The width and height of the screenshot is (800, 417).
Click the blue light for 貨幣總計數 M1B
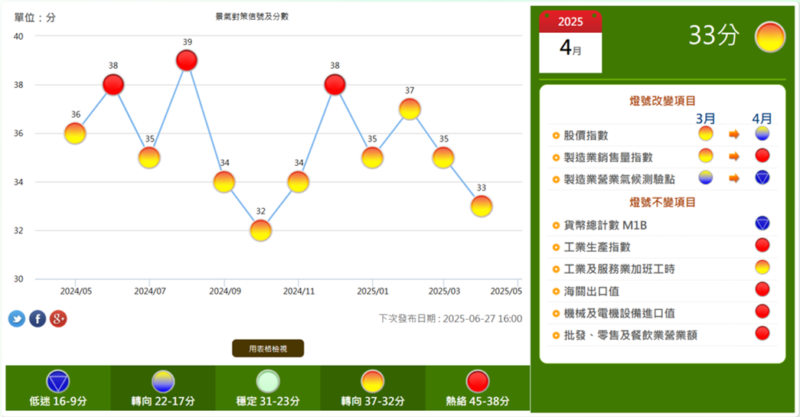pos(762,224)
